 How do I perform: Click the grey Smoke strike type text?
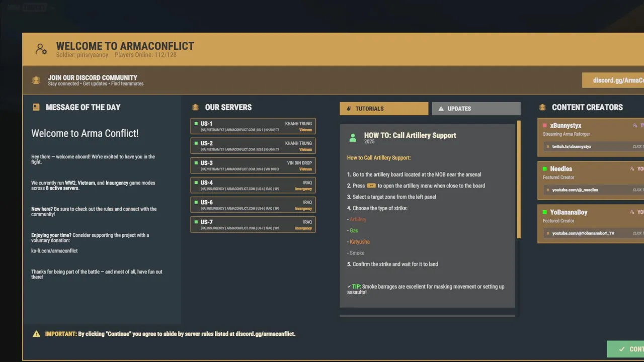pos(357,253)
